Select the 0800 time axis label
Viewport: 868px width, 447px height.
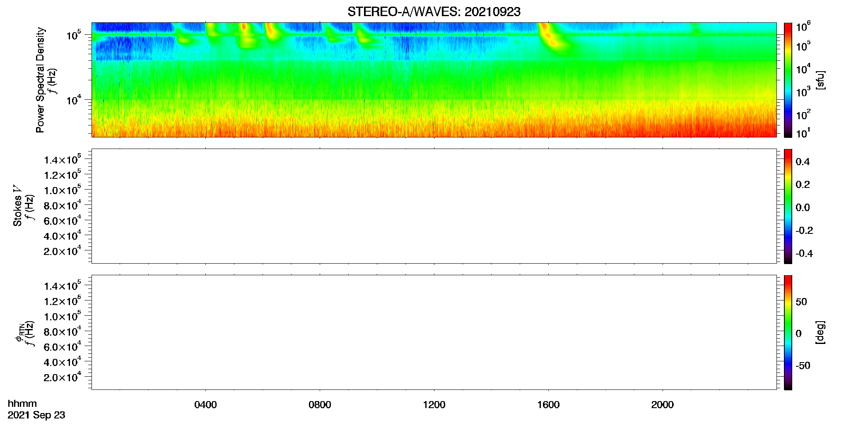320,405
